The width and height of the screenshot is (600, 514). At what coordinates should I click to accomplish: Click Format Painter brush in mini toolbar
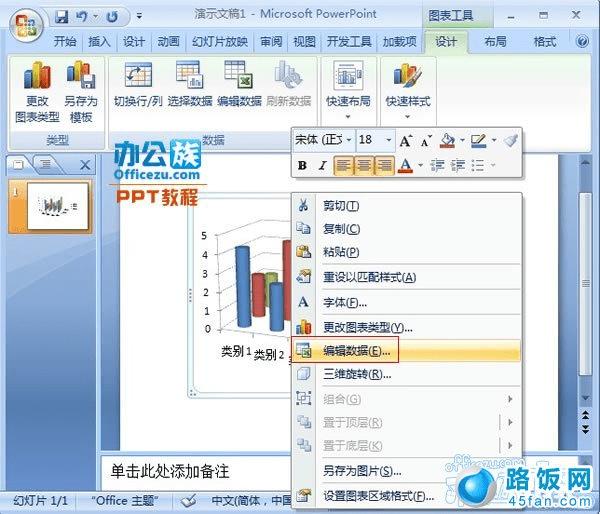click(x=511, y=140)
